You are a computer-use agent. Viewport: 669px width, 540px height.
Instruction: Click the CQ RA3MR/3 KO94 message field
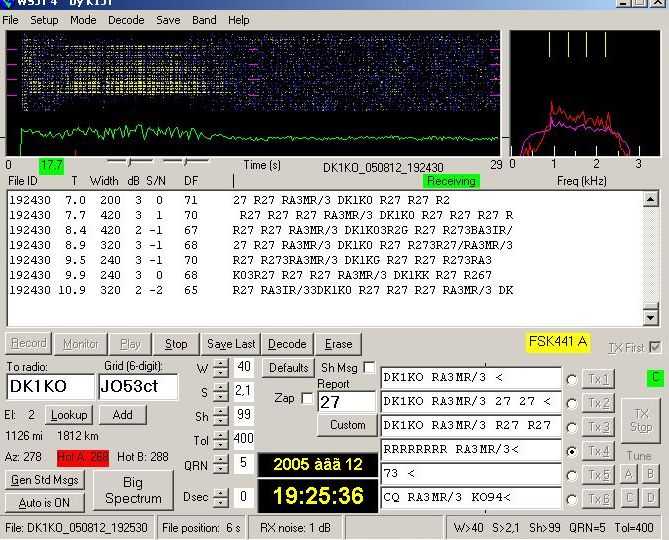point(471,497)
